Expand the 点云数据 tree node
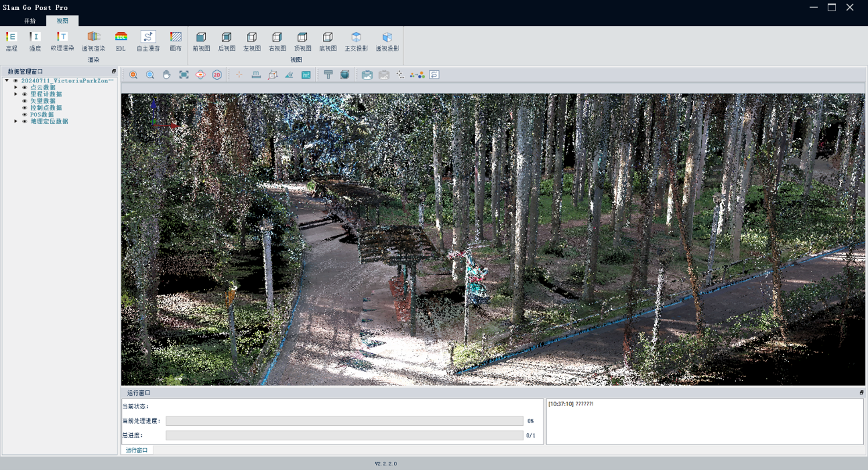Image resolution: width=868 pixels, height=470 pixels. pos(16,87)
